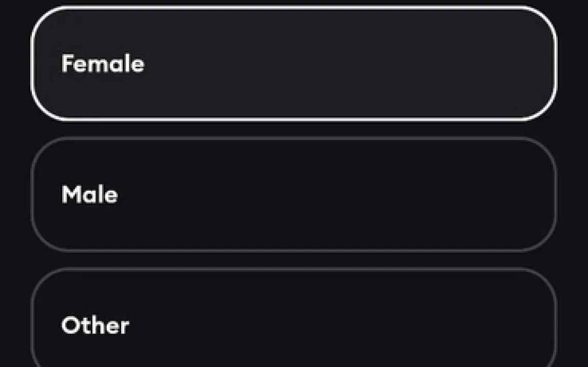Screen dimensions: 588x367
Task: Tap the highlighted Female card
Action: tap(293, 64)
